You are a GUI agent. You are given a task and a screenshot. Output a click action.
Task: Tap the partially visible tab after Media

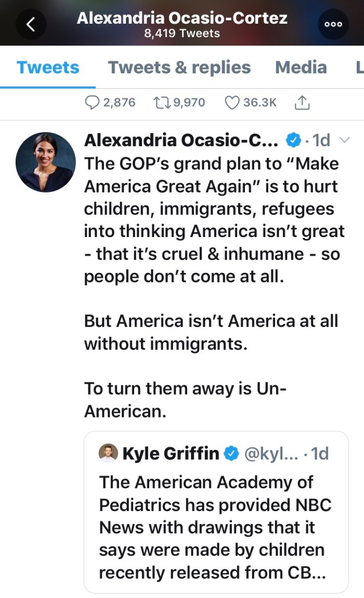pos(359,68)
